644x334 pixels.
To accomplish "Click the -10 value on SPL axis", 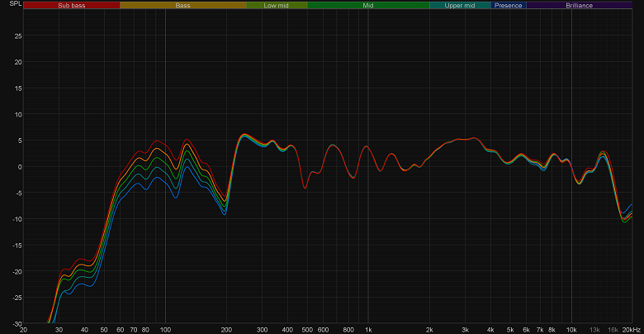I will pyautogui.click(x=17, y=219).
